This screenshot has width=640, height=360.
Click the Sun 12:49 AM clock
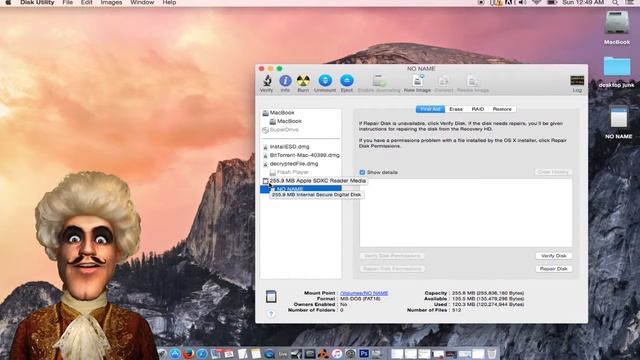pyautogui.click(x=583, y=3)
